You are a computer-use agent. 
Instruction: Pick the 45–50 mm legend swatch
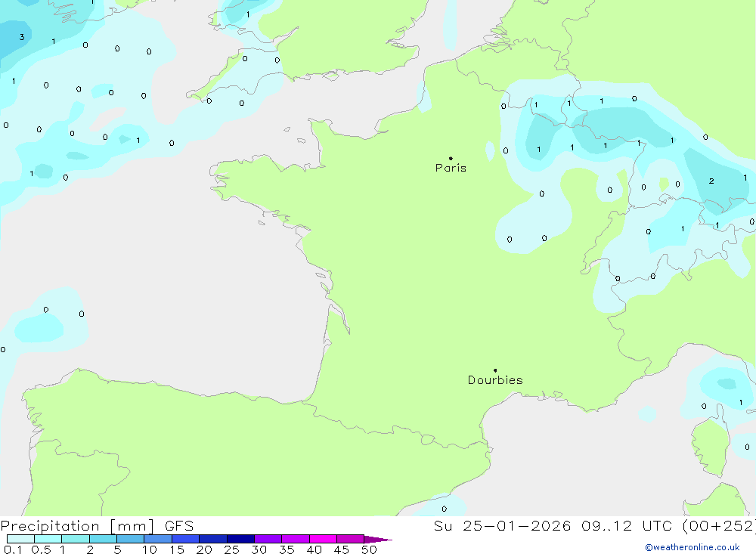click(x=351, y=539)
